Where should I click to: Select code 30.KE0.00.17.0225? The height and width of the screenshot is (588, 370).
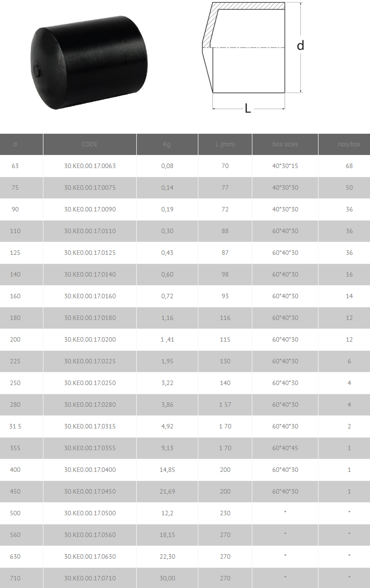(90, 361)
